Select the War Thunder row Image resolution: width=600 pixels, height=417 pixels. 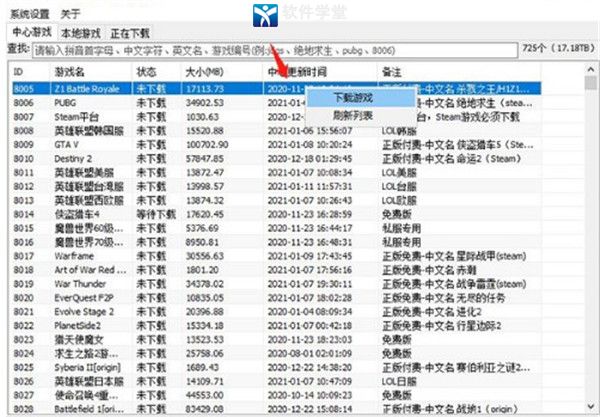(x=276, y=284)
